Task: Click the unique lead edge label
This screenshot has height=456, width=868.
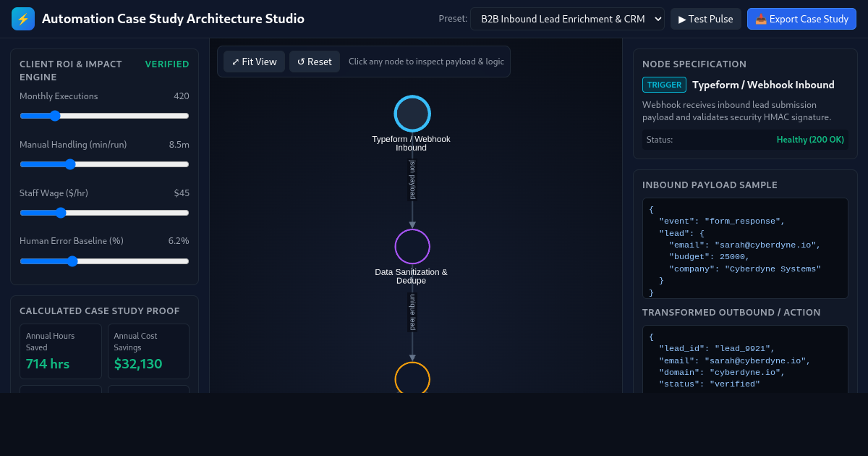Action: (x=412, y=312)
